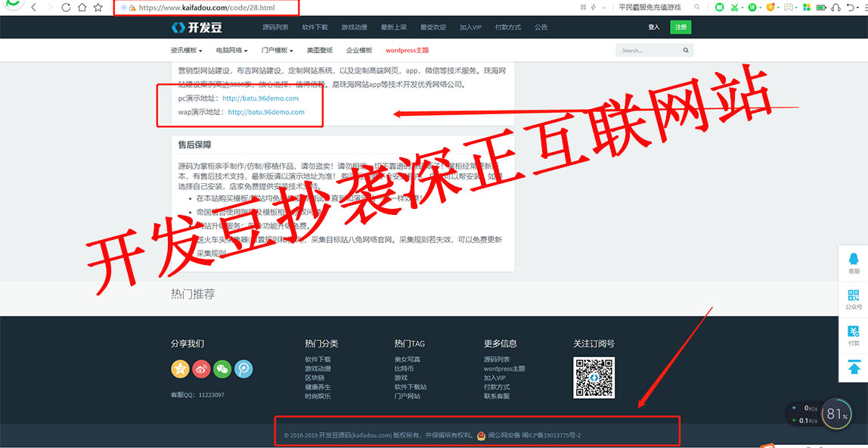868x448 pixels.
Task: Click the search magnifier icon
Action: [686, 51]
